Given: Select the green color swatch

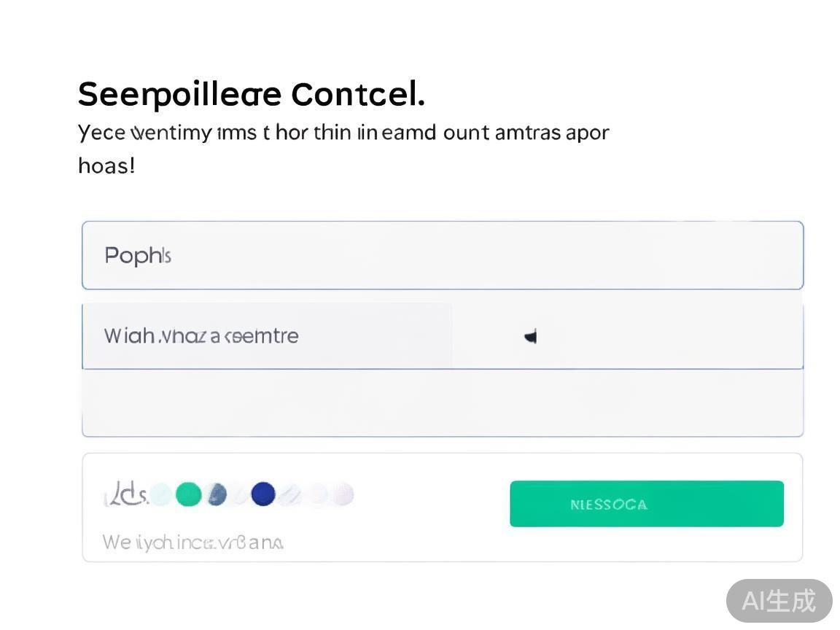Looking at the screenshot, I should coord(188,494).
